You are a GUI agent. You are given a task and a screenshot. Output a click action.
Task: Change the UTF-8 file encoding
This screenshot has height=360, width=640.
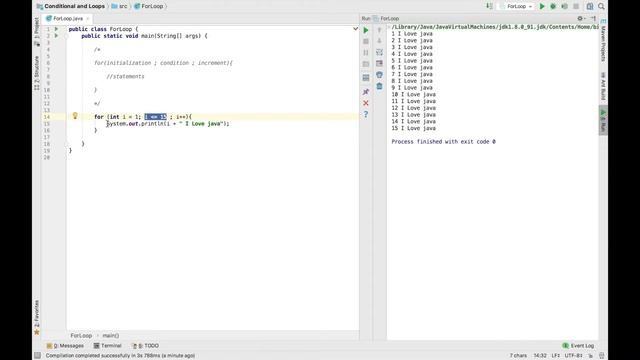[573, 356]
